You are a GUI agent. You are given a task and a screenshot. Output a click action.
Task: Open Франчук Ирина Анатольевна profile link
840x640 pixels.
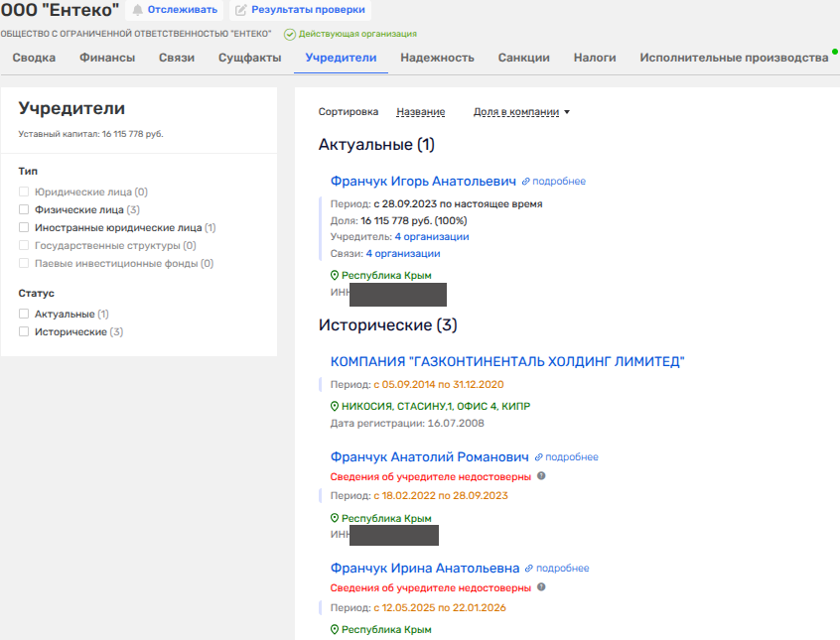tap(425, 569)
